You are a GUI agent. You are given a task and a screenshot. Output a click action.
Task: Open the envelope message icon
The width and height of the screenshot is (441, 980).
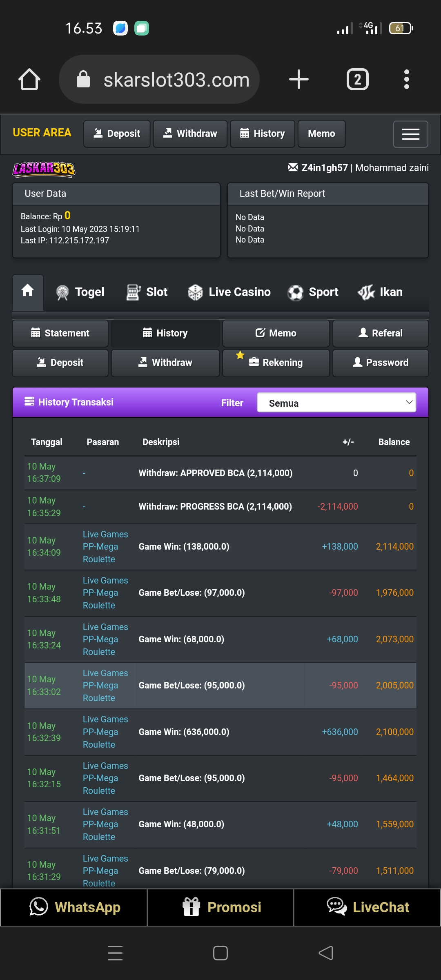tap(293, 167)
